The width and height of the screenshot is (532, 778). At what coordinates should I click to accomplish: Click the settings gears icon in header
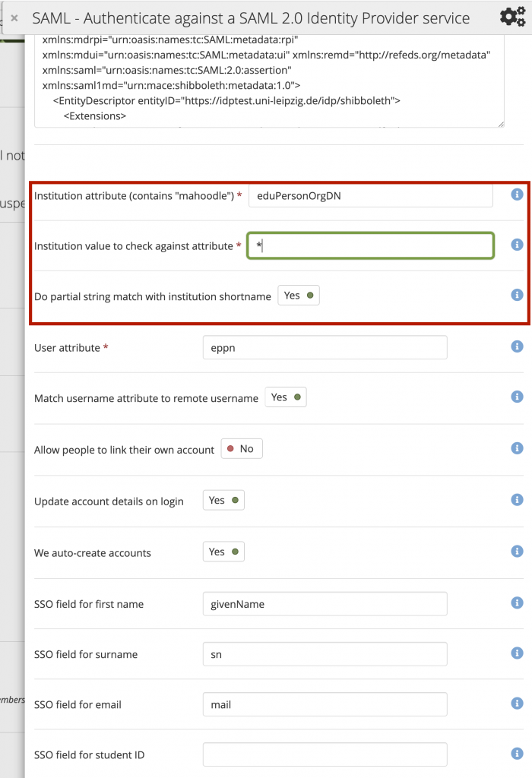(512, 17)
